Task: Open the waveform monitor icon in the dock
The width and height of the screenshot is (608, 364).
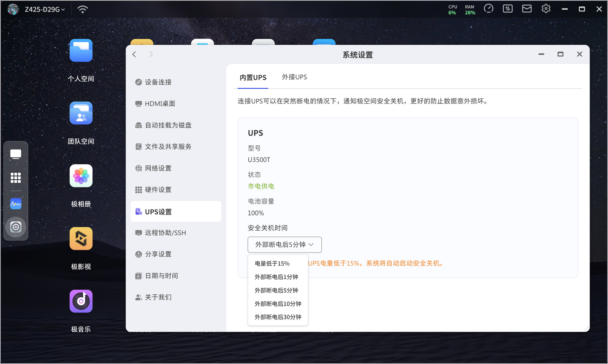Action: 16,204
